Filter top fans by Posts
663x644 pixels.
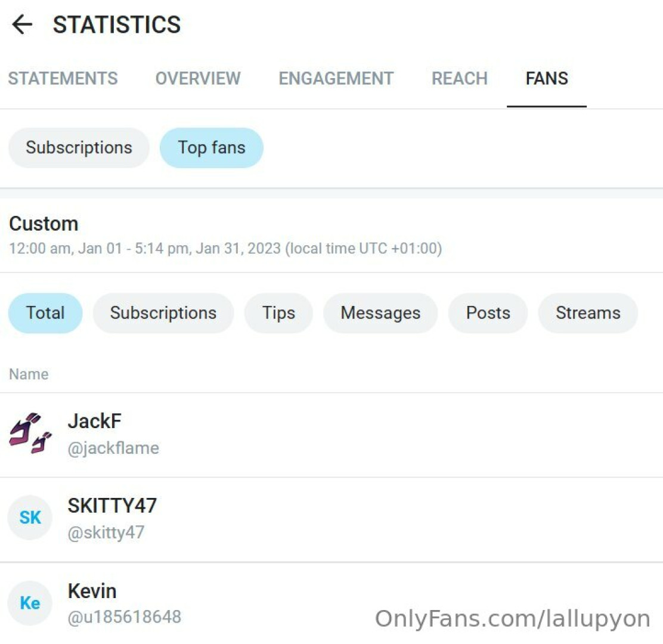click(x=488, y=313)
